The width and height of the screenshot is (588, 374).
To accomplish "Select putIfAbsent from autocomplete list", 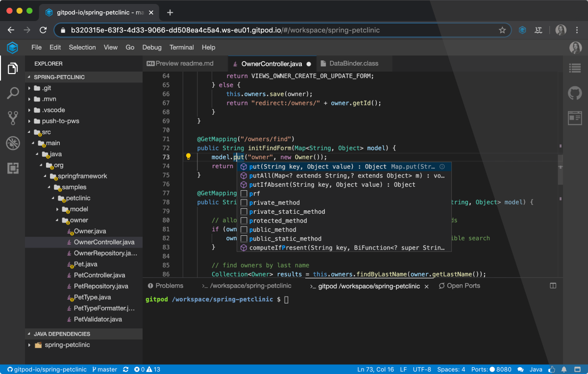I will [332, 185].
